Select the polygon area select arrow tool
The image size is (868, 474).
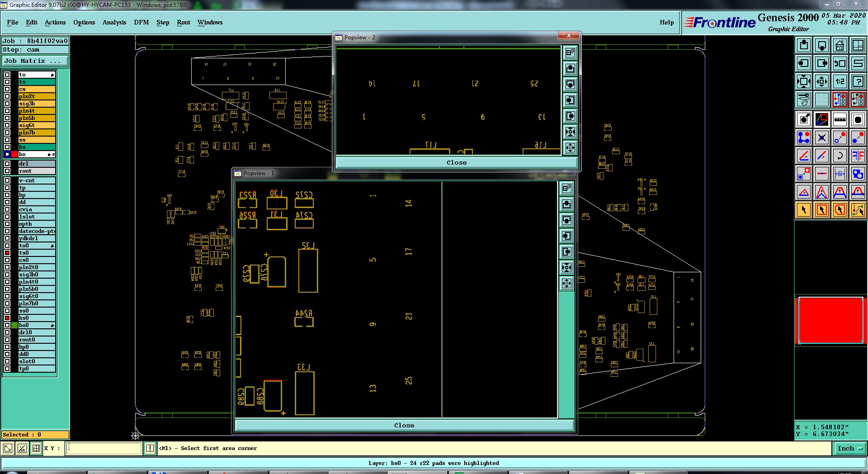click(840, 210)
